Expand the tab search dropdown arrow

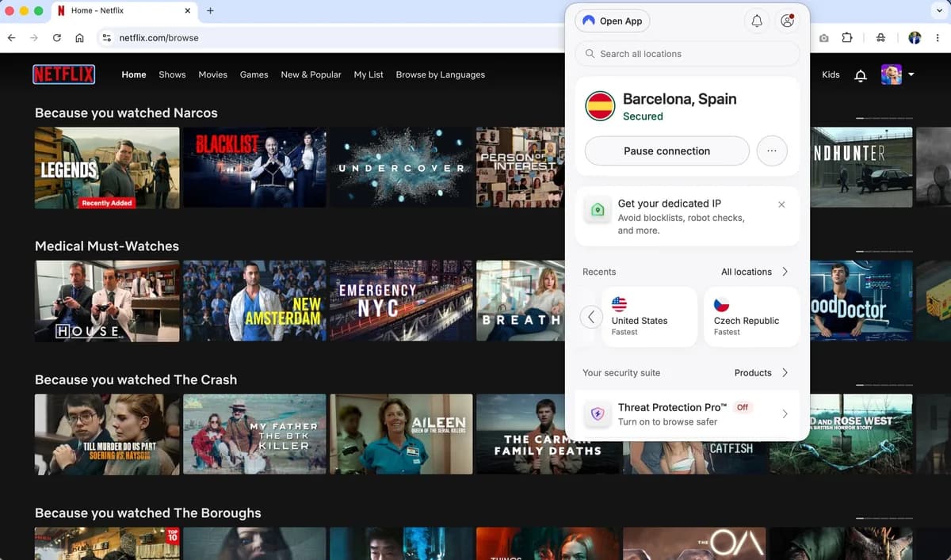coord(940,11)
